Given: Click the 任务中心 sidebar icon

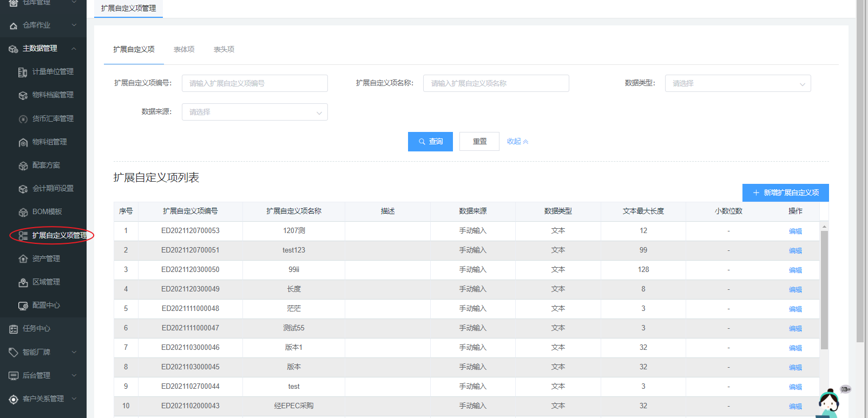Looking at the screenshot, I should [x=14, y=329].
